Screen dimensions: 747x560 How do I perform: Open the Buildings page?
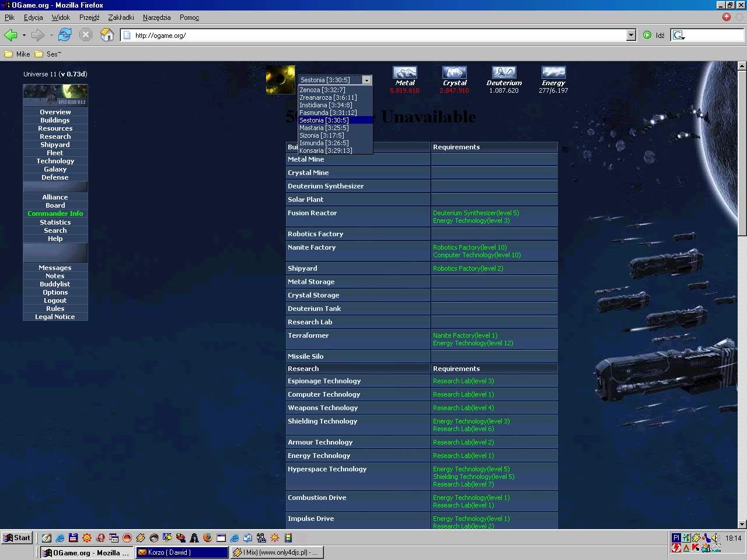55,120
